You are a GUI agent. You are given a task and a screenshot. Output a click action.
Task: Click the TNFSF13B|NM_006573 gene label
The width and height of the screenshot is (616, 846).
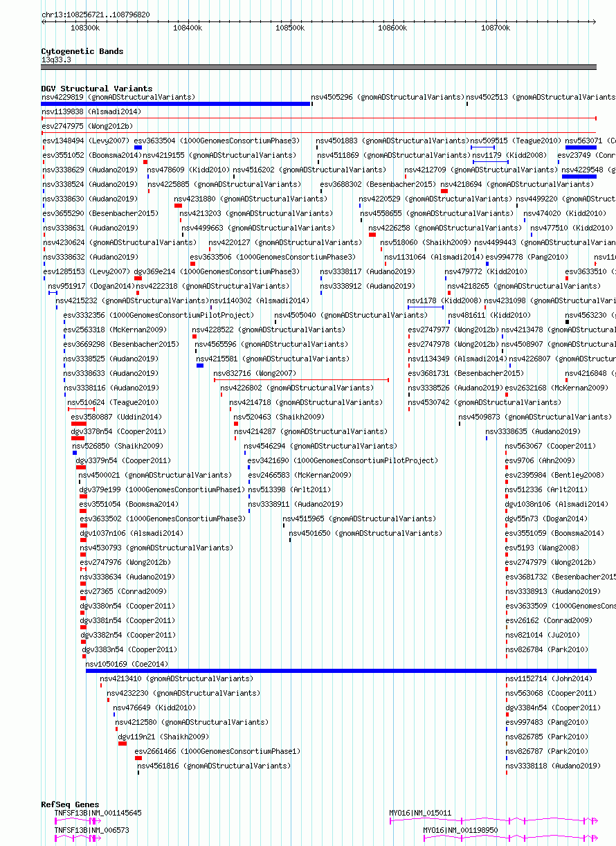coord(92,829)
